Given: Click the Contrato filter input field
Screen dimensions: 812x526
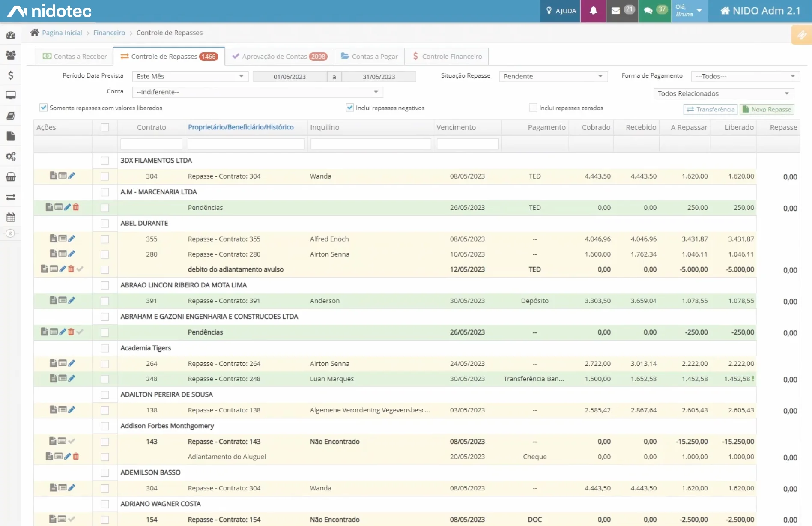Looking at the screenshot, I should (151, 144).
